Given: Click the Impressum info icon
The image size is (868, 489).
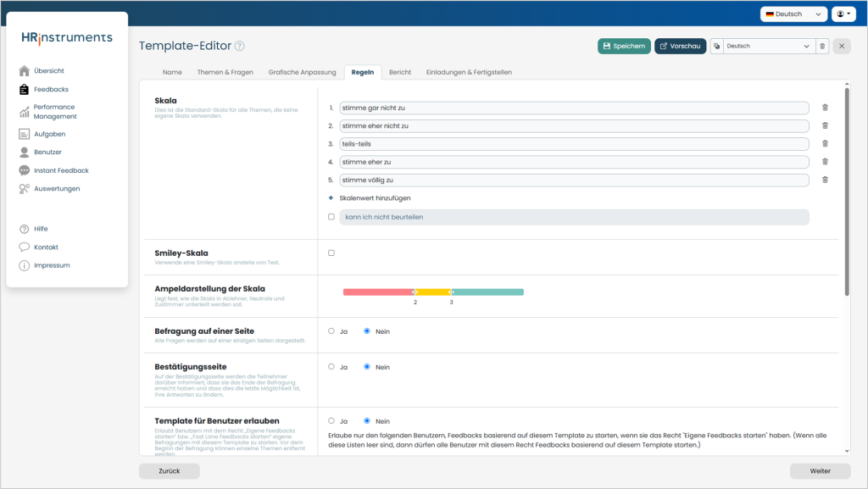Looking at the screenshot, I should [x=24, y=265].
